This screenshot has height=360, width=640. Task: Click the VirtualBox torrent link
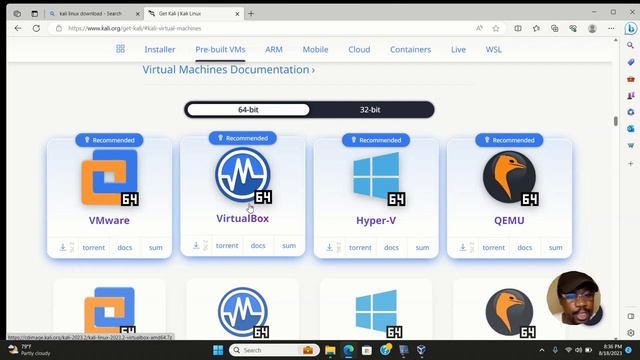227,245
